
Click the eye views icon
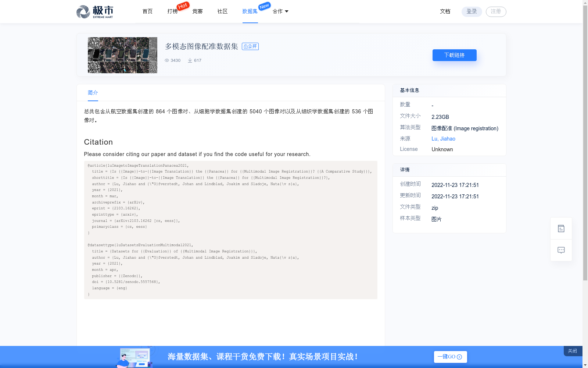click(x=167, y=60)
